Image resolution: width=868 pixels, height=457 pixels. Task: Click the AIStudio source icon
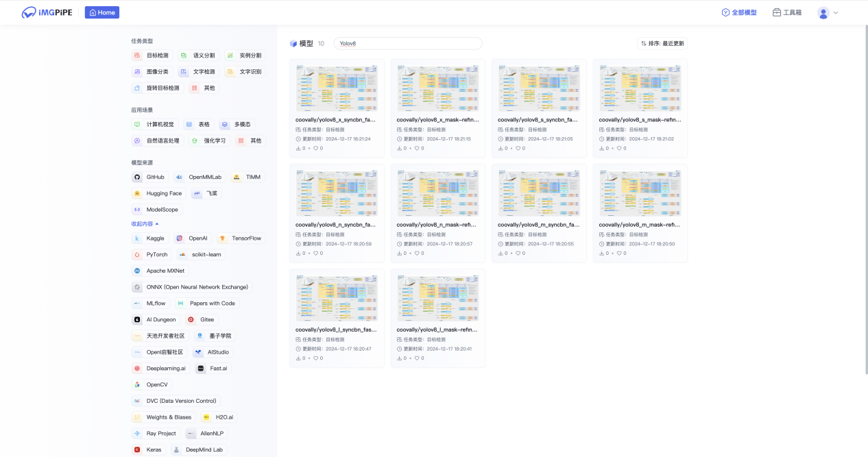[198, 352]
